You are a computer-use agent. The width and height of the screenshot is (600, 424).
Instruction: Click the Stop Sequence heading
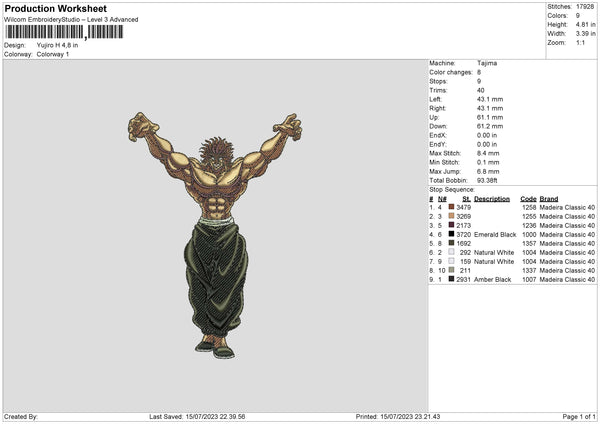[452, 188]
